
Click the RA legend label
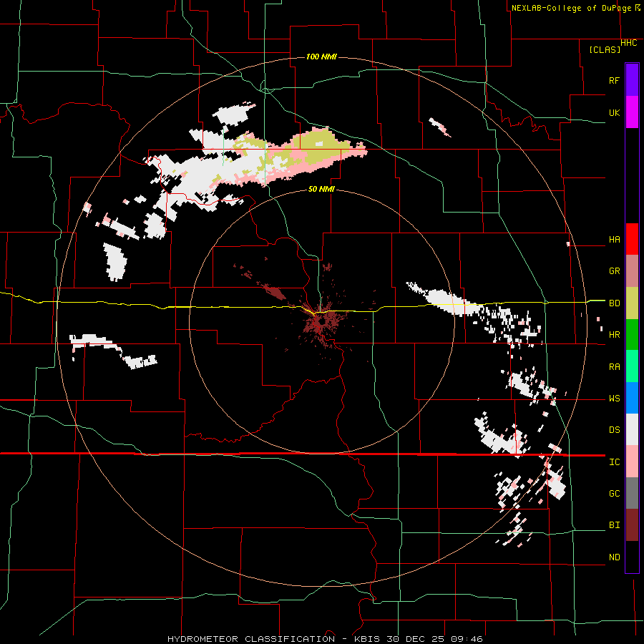[x=615, y=367]
